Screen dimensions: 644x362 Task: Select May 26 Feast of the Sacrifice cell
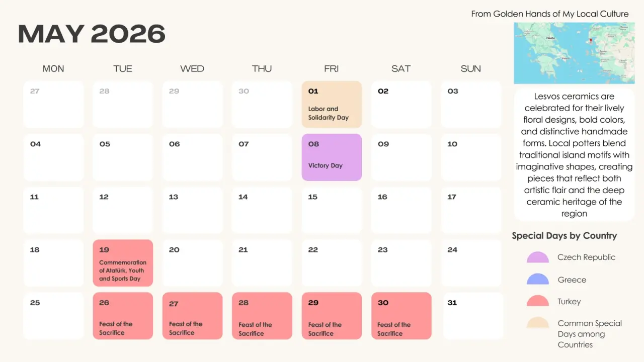tap(123, 316)
